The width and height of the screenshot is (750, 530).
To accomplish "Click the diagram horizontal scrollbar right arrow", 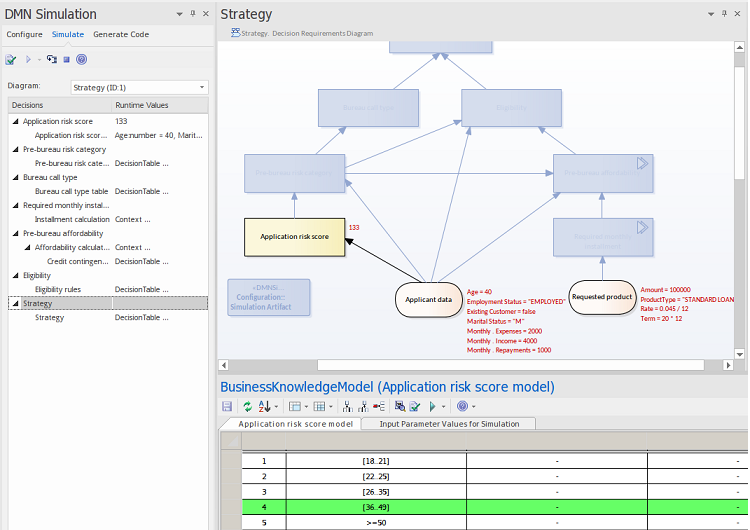I will [x=728, y=365].
